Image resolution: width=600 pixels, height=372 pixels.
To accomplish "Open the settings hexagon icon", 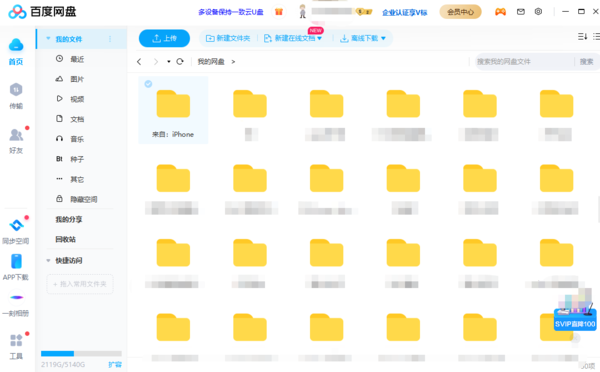I will (x=538, y=11).
